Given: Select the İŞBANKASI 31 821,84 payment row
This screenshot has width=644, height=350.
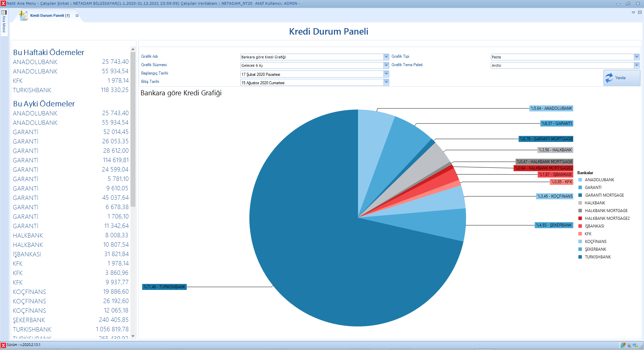Looking at the screenshot, I should (x=71, y=254).
